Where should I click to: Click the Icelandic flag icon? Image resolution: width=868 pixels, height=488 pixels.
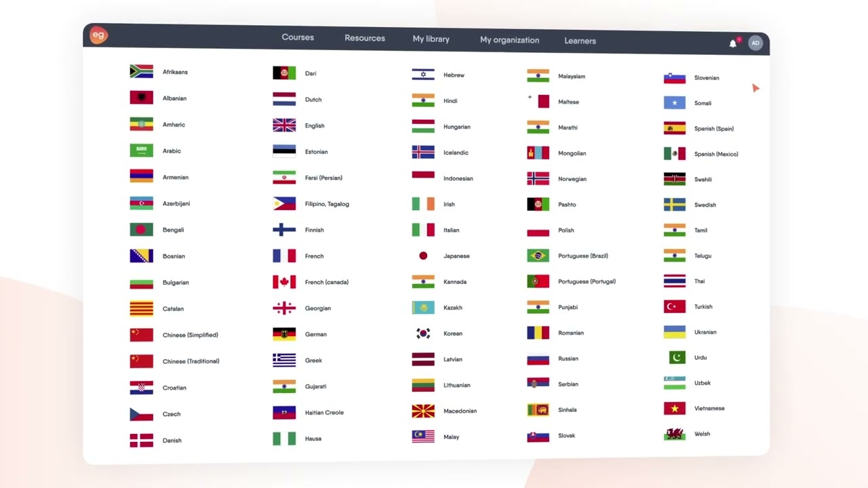click(x=423, y=152)
